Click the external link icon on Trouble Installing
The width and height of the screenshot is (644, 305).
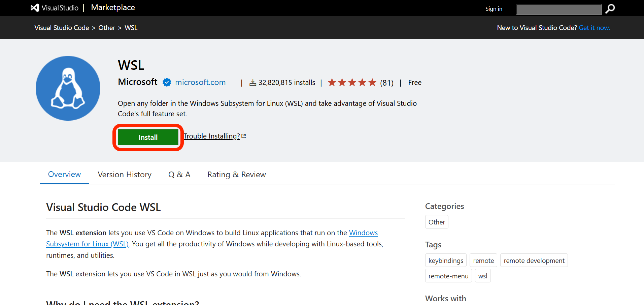coord(244,135)
